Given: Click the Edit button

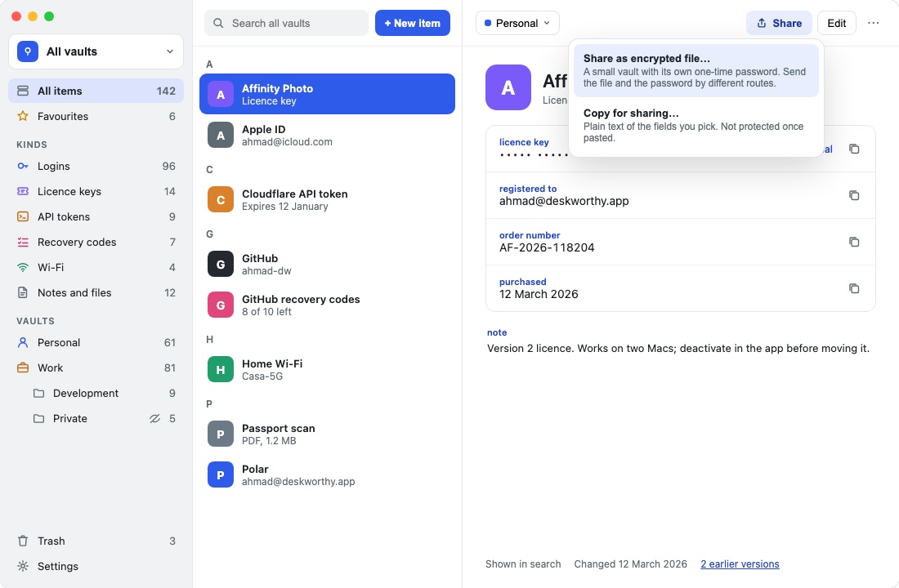Looking at the screenshot, I should pos(837,23).
